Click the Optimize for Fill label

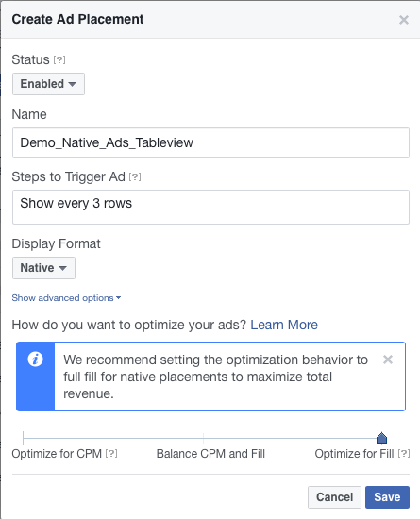pos(354,454)
